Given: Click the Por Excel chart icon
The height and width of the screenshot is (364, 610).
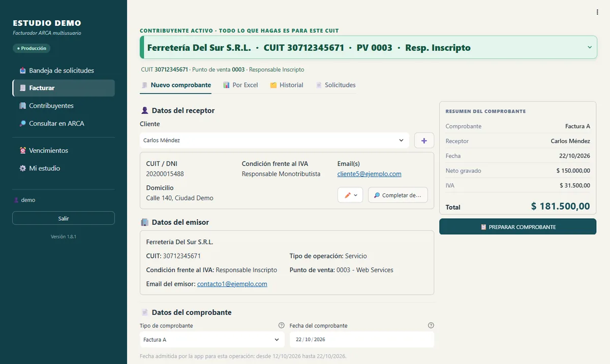Looking at the screenshot, I should coord(227,85).
